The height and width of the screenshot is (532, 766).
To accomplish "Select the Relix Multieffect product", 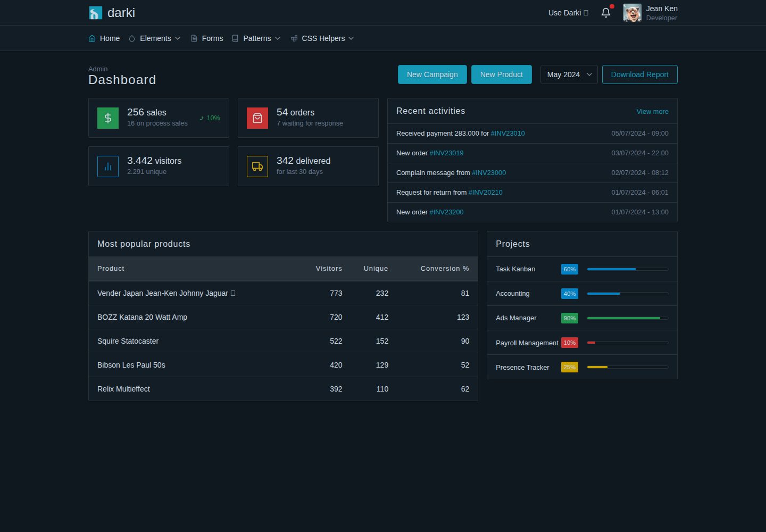I will click(x=123, y=389).
